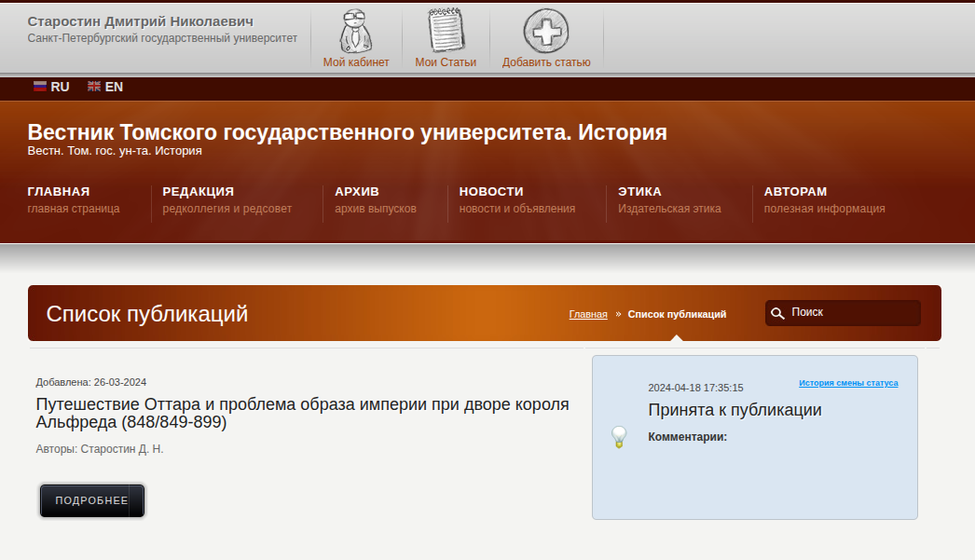
Task: Open the ЭТИКА menu item
Action: (639, 192)
